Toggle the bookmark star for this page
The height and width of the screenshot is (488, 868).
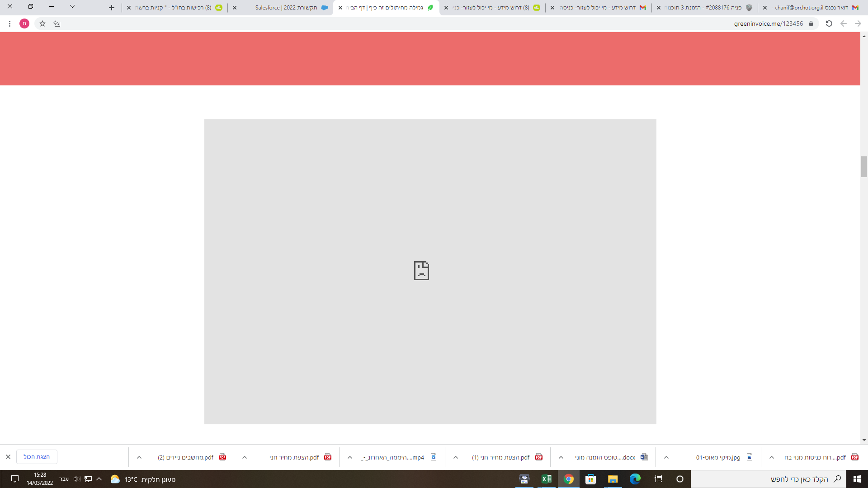tap(42, 23)
